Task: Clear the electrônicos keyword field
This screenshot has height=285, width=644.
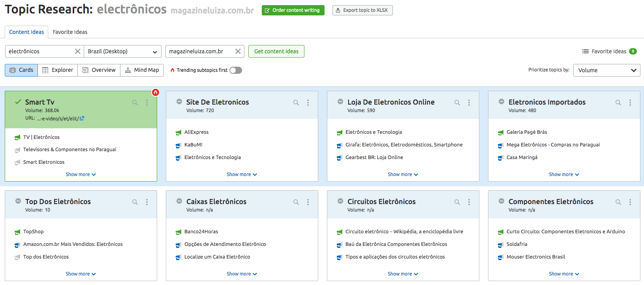Action: (x=78, y=51)
